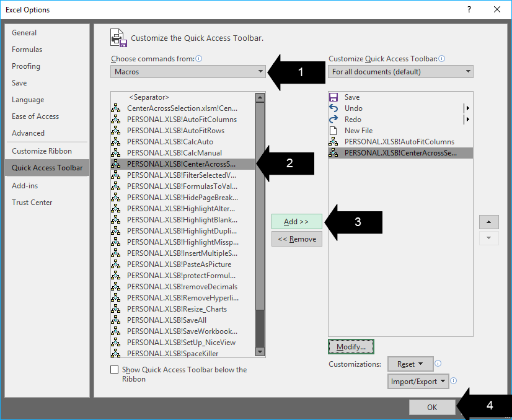Click scroll down arrow of commands list
Image resolution: width=512 pixels, height=420 pixels.
coord(260,351)
